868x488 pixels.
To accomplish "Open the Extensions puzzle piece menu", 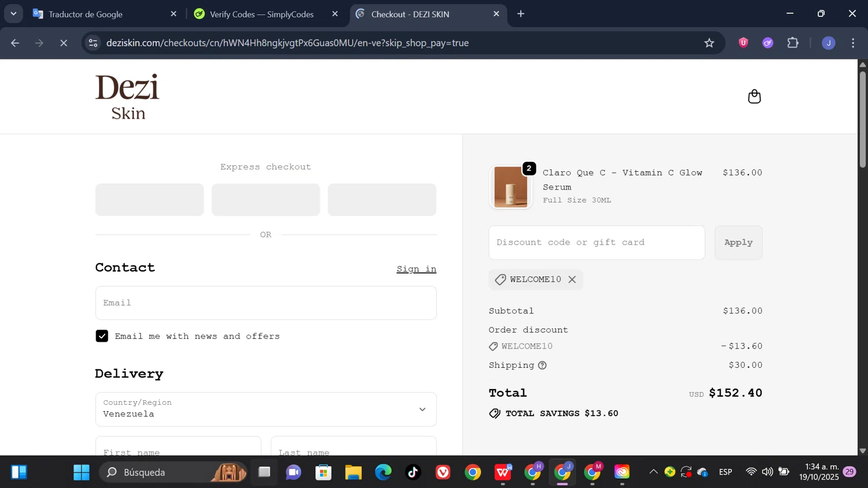I will point(793,43).
